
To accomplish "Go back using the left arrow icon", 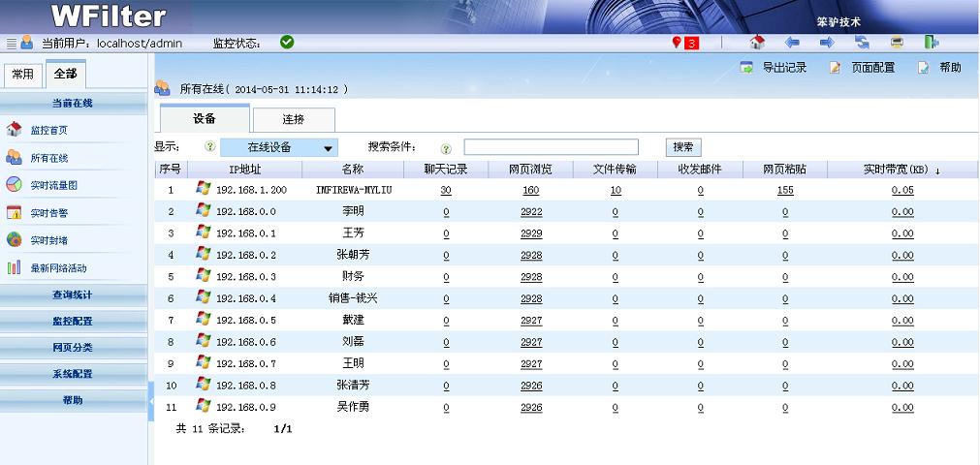I will (x=792, y=43).
